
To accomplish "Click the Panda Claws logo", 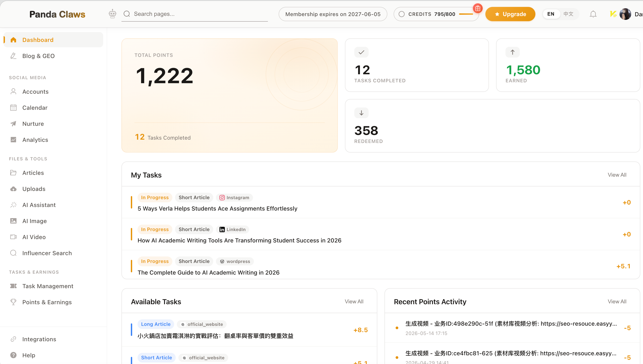I will click(x=57, y=14).
